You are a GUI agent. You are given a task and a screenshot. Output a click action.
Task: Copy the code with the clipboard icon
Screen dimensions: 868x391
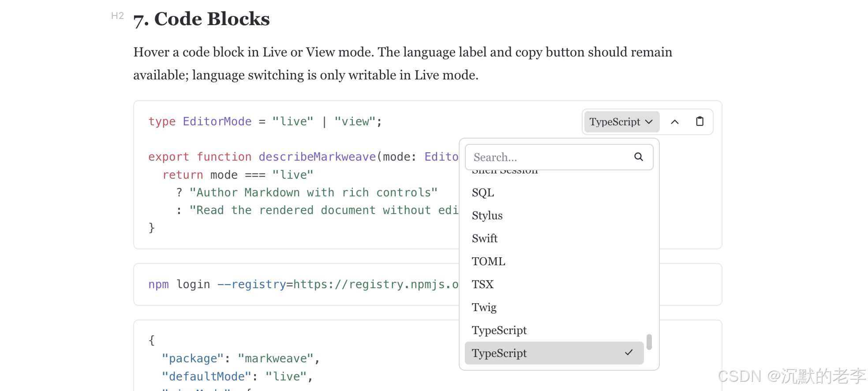pyautogui.click(x=700, y=121)
